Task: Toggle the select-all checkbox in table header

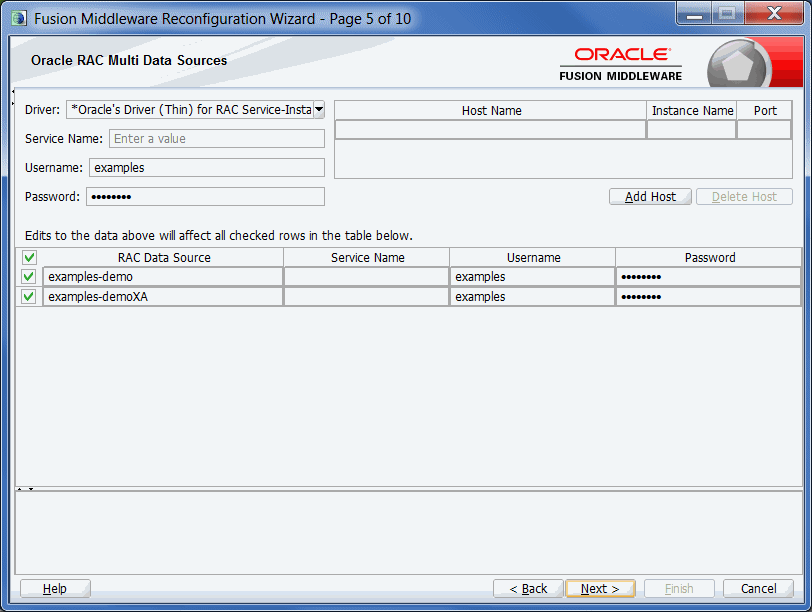Action: pos(30,257)
